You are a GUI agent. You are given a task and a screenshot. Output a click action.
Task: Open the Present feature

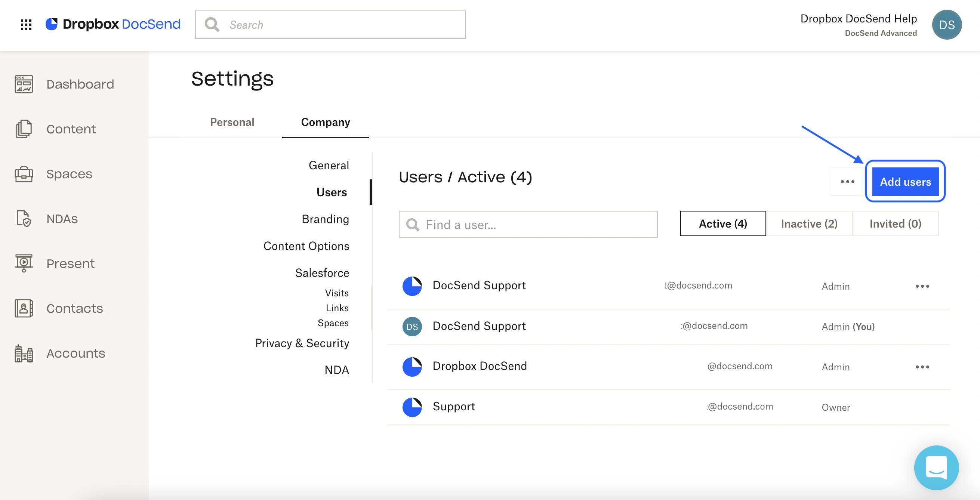tap(70, 263)
